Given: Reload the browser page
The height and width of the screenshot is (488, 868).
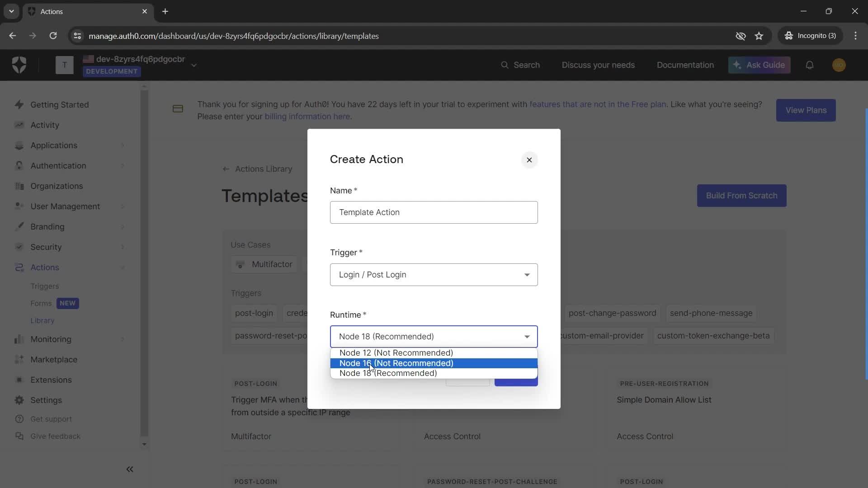Looking at the screenshot, I should [x=53, y=36].
